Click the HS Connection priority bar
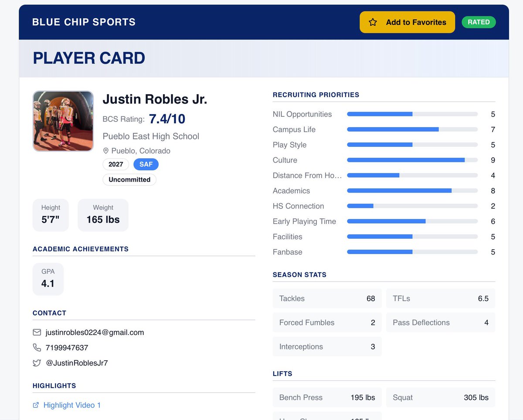The height and width of the screenshot is (420, 523). [412, 206]
